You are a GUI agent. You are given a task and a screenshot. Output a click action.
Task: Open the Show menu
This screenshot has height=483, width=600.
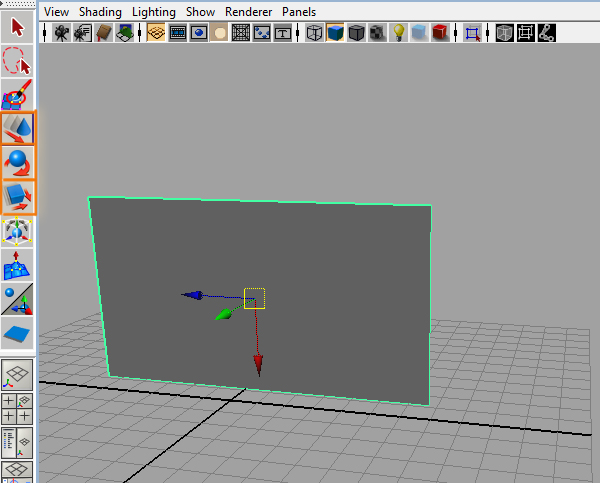pos(201,12)
